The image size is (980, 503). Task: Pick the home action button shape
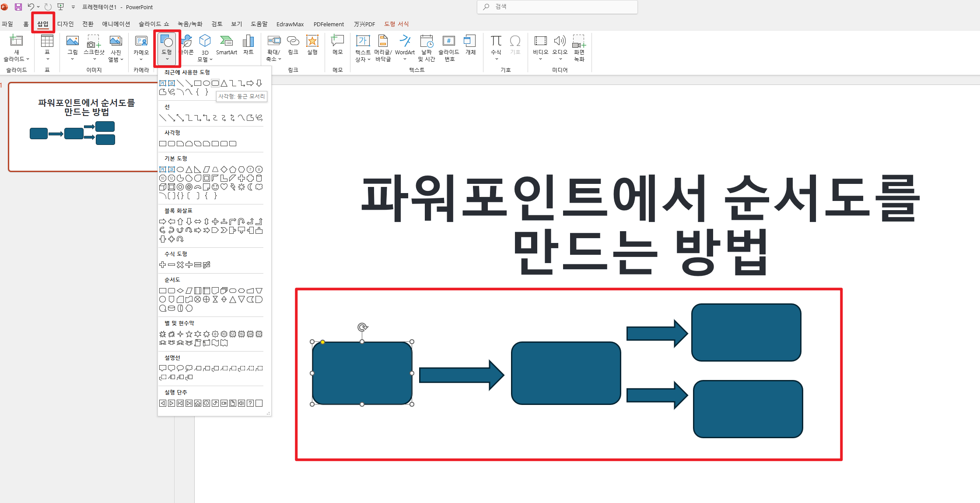198,403
